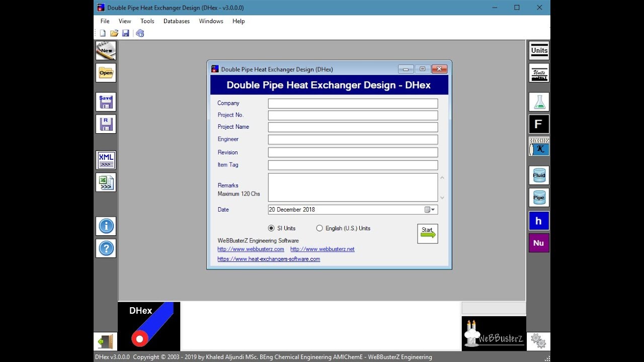The height and width of the screenshot is (362, 644).
Task: Click the Remarks scrollbar up arrow
Action: click(442, 177)
